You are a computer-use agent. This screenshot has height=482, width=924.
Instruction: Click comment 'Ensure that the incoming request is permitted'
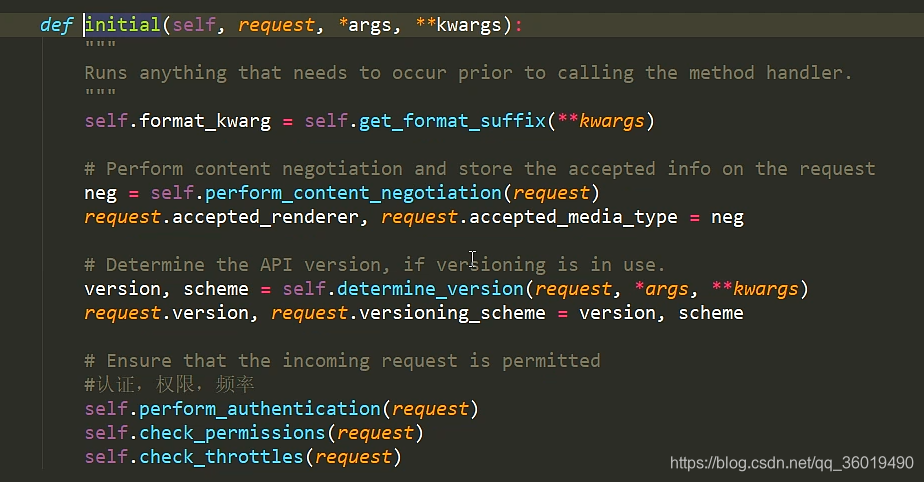coord(353,361)
